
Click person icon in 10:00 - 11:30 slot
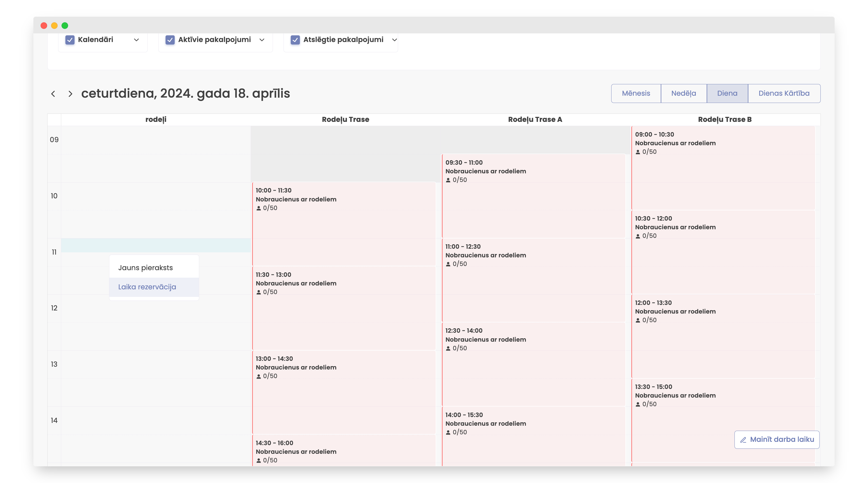point(258,208)
